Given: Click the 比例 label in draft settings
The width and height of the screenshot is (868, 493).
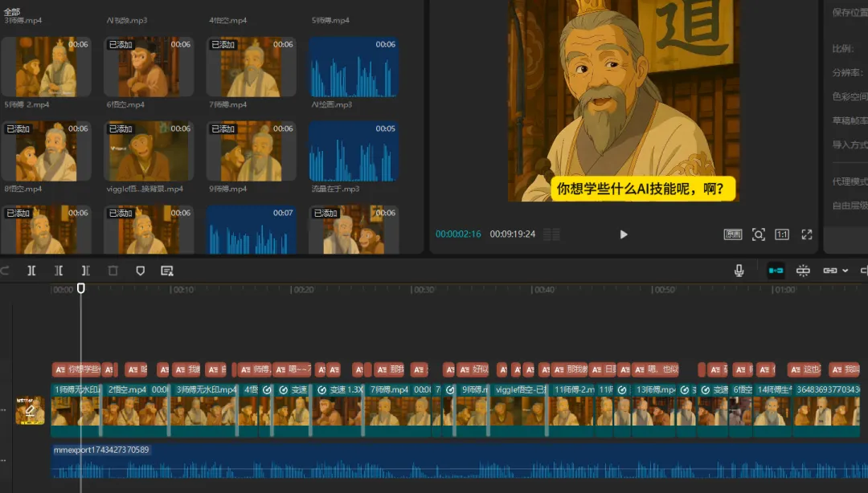Looking at the screenshot, I should [x=842, y=49].
